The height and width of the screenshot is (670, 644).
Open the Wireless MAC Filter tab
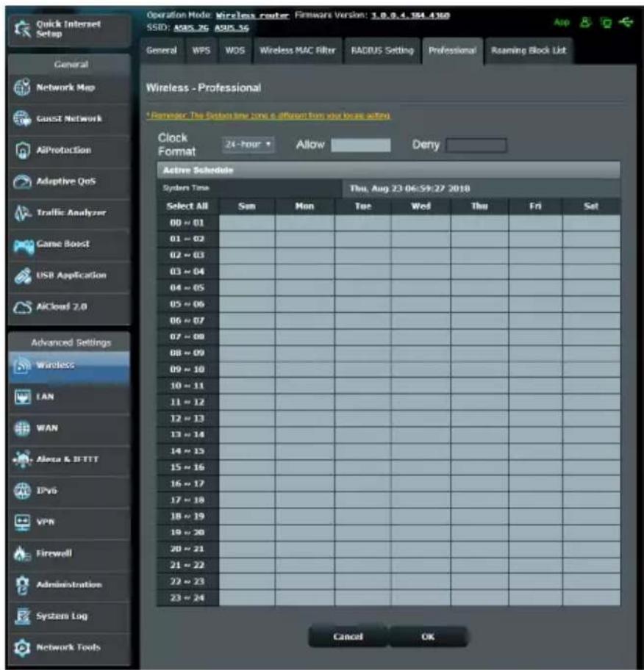coord(298,51)
